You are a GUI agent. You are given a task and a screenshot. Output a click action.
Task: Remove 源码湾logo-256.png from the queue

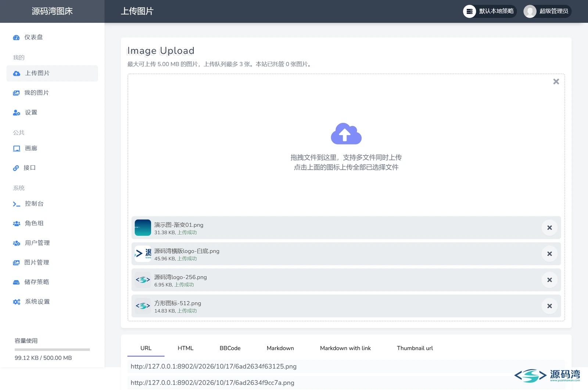pos(549,280)
